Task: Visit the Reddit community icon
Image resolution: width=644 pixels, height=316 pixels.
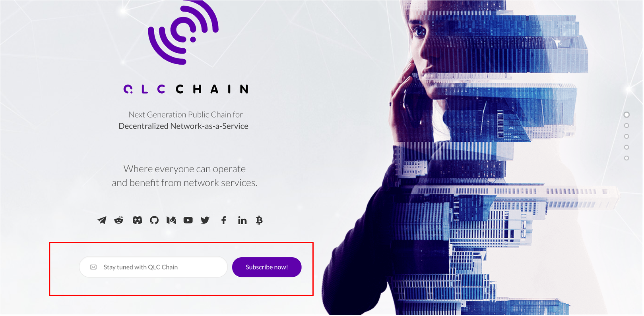Action: pyautogui.click(x=119, y=220)
